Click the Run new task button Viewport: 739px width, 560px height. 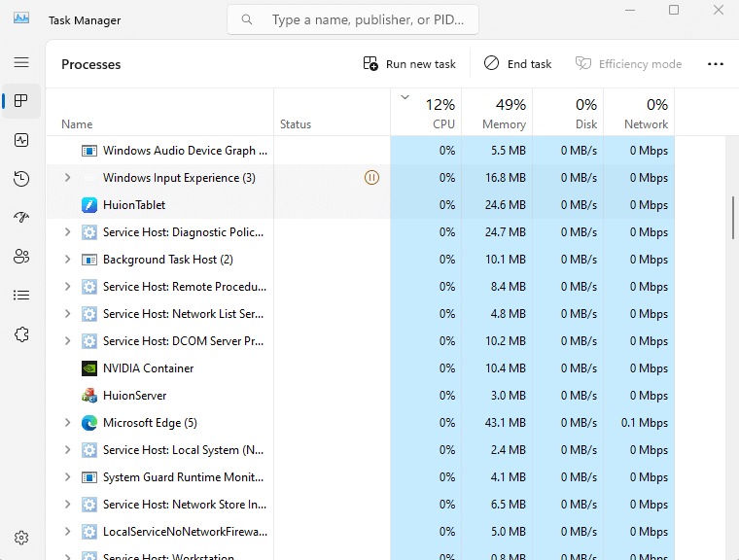pos(409,64)
